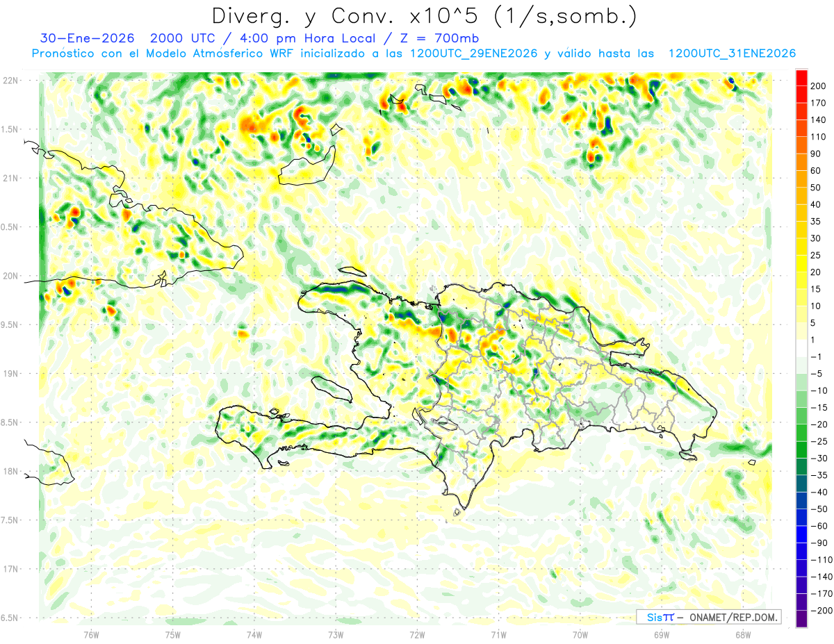Click the white band between 1 and -1
834x644 pixels.
pos(801,348)
